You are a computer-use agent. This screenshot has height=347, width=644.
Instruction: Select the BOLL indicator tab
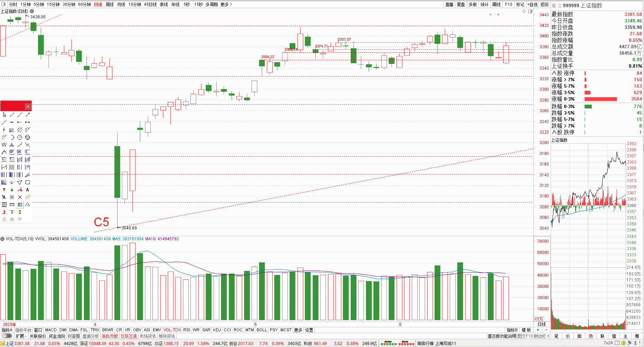[262, 330]
